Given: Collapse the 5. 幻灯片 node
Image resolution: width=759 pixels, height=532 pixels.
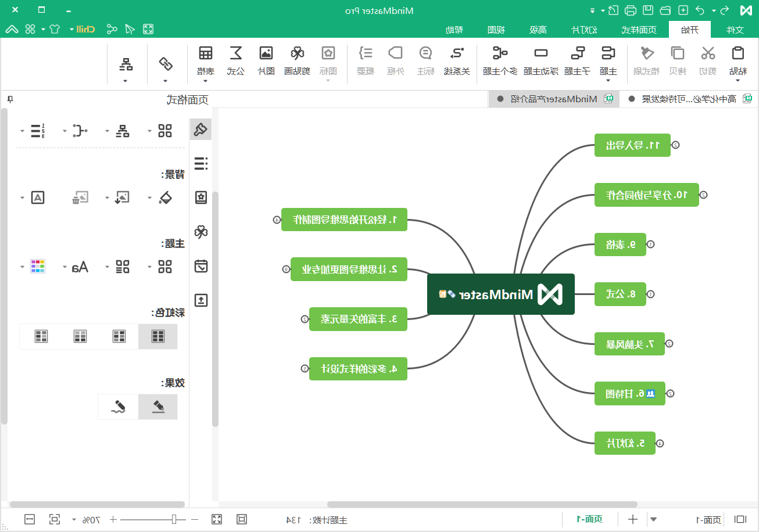Looking at the screenshot, I should 660,443.
